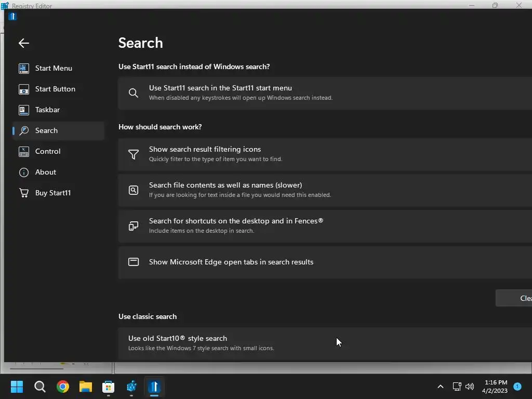This screenshot has width=532, height=399.
Task: Restore the Registry Editor window size
Action: (495, 5)
